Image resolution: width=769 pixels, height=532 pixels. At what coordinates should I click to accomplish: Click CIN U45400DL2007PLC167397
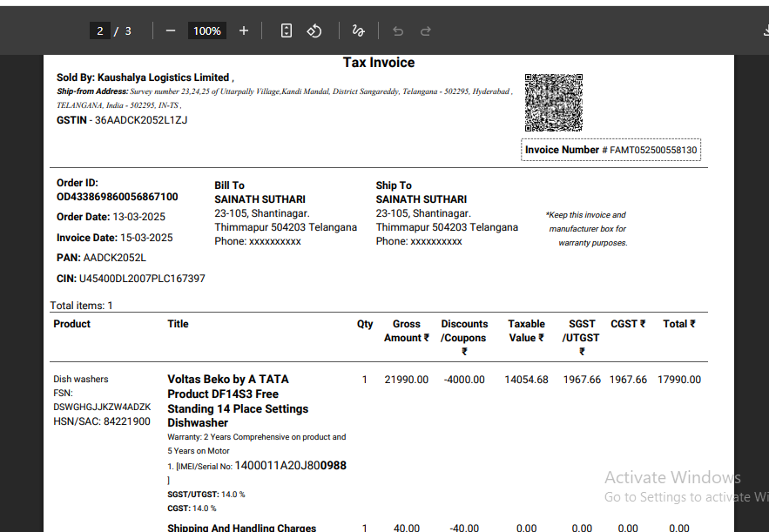pyautogui.click(x=131, y=279)
